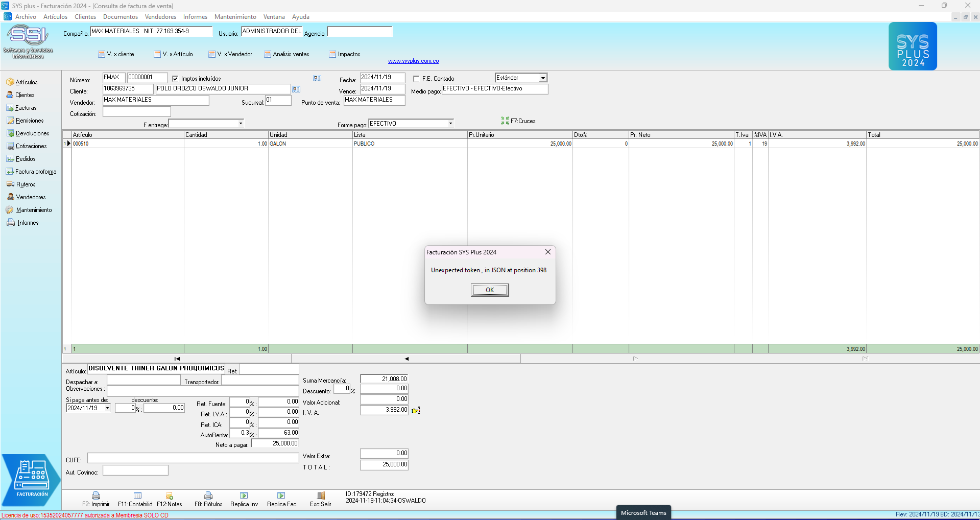980x520 pixels.
Task: Click OK in the error dialog
Action: point(490,290)
